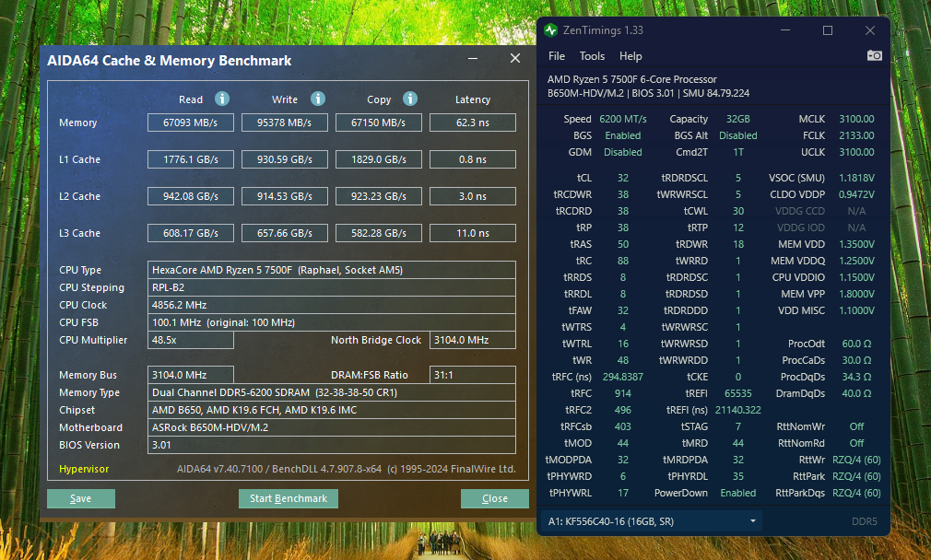Take screenshot with ZenTimings camera icon
The image size is (931, 560).
coord(874,56)
